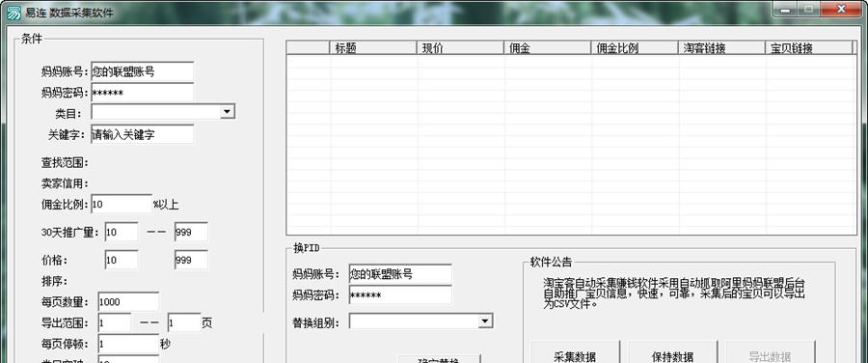Click the 佣金比例 column header
868x363 pixels.
pos(635,47)
